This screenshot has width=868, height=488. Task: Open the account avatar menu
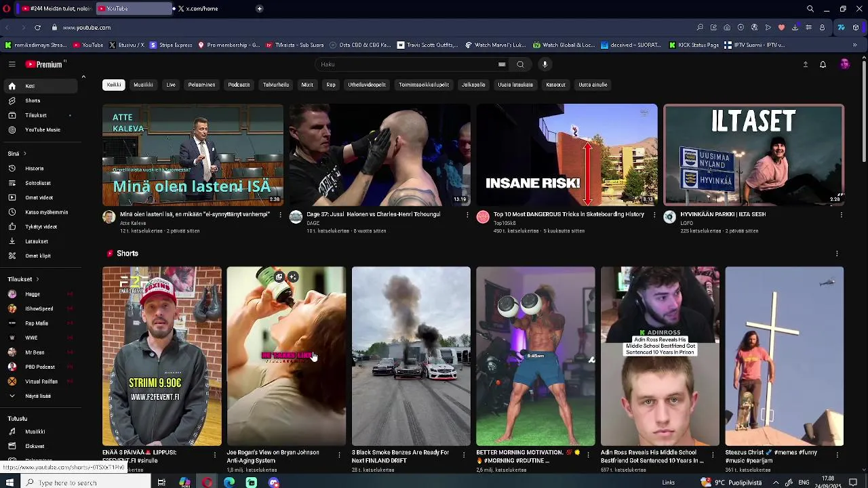[x=844, y=64]
